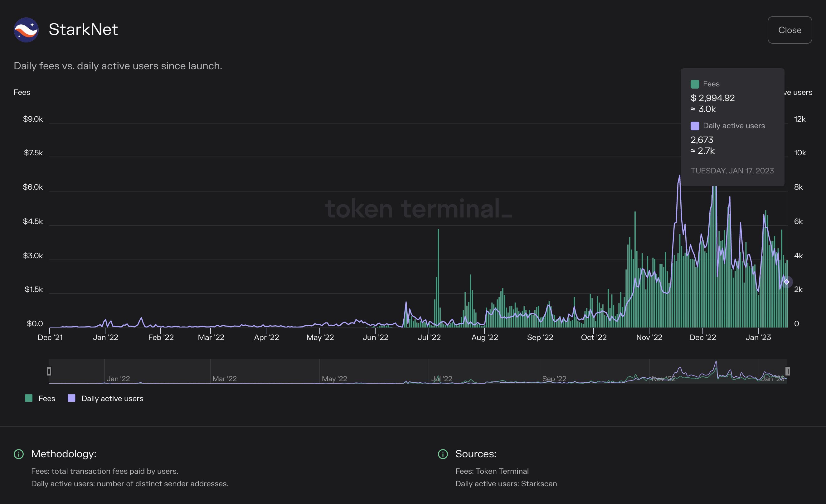
Task: Click the Methodology info icon
Action: [18, 454]
